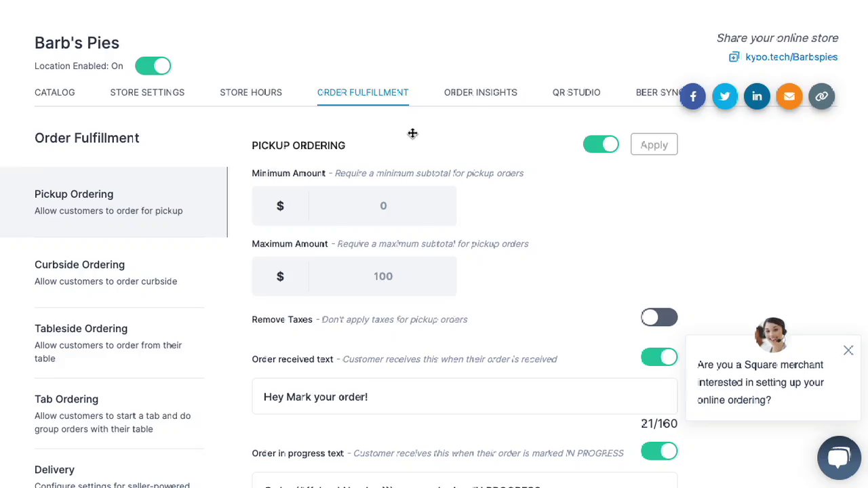Copy store link with chain icon

click(821, 96)
